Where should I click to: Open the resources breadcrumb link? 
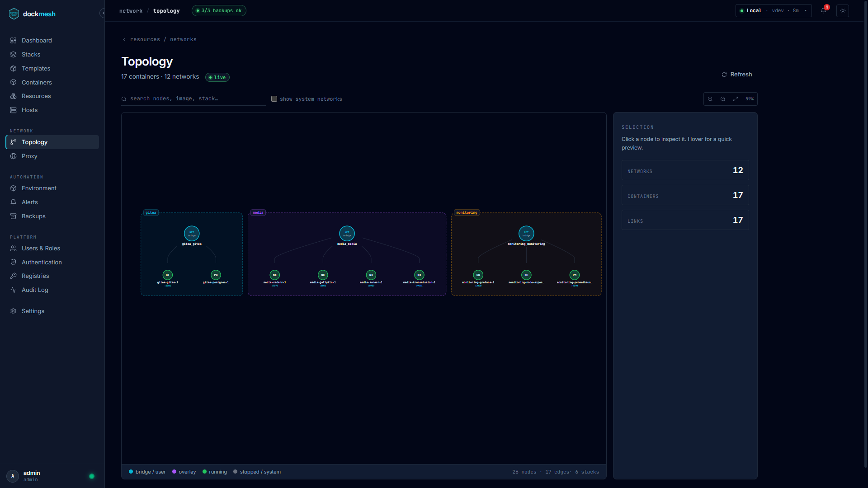click(145, 39)
